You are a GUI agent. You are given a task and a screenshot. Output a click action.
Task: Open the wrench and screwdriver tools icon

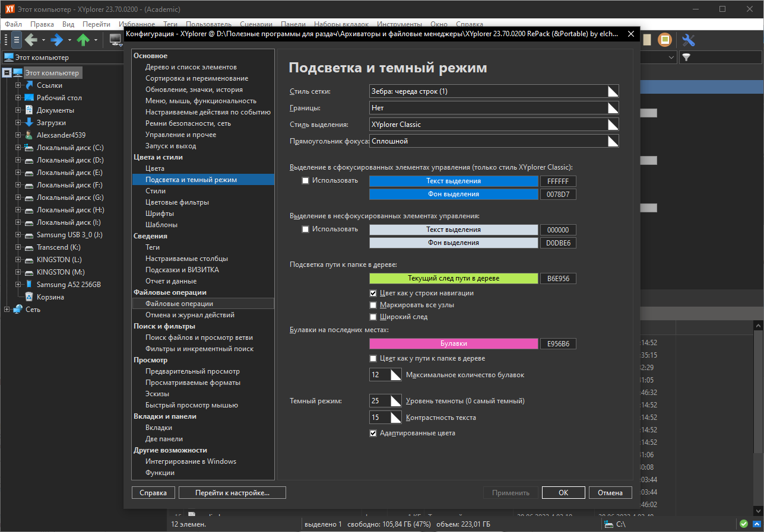(x=688, y=40)
